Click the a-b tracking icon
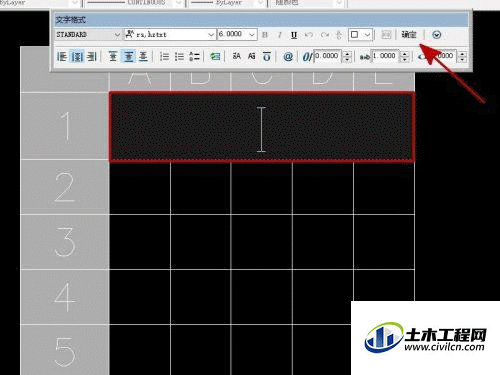 point(365,57)
